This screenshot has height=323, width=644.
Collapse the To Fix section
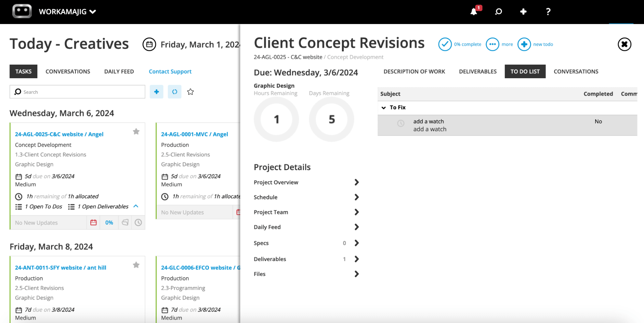click(384, 107)
